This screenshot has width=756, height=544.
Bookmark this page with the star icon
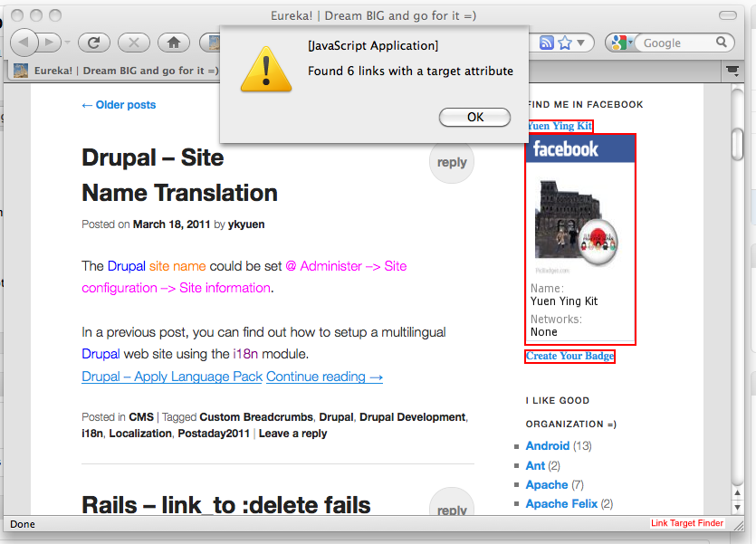565,43
